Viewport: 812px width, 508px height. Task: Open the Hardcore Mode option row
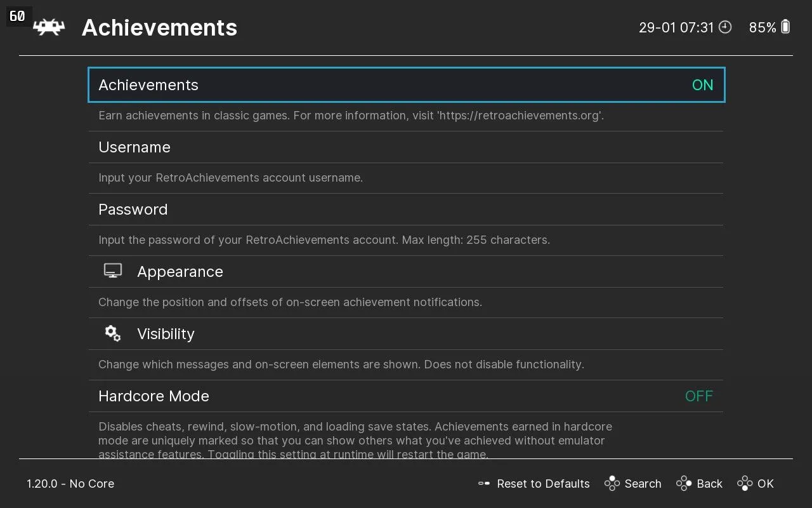154,396
